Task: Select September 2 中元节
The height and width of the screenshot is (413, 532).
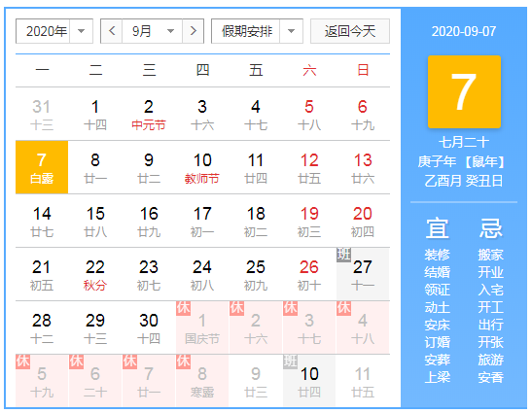Action: tap(149, 114)
